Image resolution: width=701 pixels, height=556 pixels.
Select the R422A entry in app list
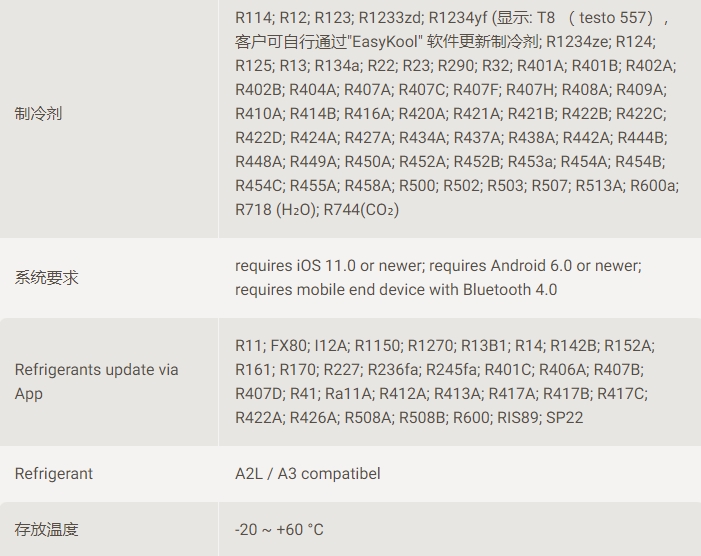[x=258, y=417]
